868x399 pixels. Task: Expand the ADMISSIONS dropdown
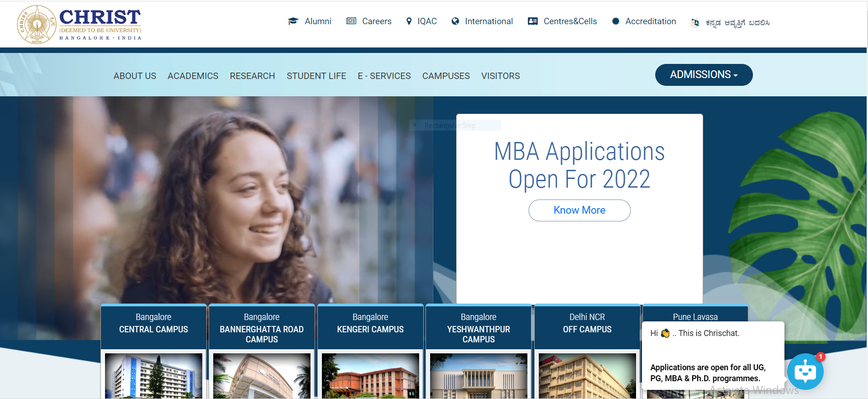click(x=704, y=75)
